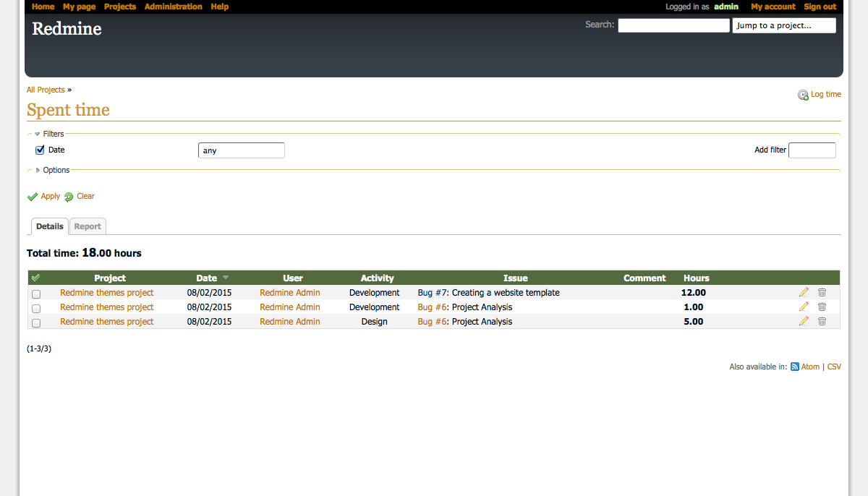Sort by the Comment column header
Viewport: 868px width, 496px height.
point(644,278)
